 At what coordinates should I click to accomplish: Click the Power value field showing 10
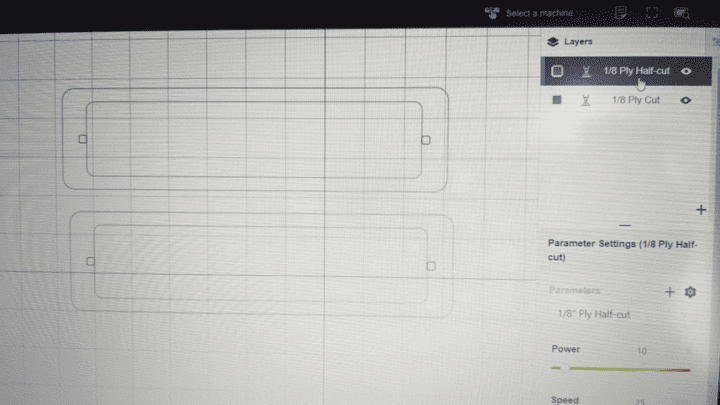642,351
